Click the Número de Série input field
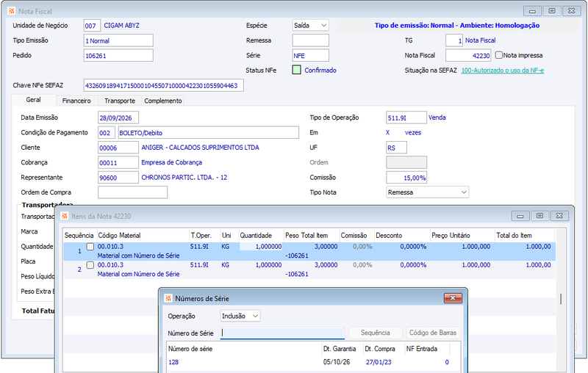Viewport: 588px width, 373px height. coord(282,333)
